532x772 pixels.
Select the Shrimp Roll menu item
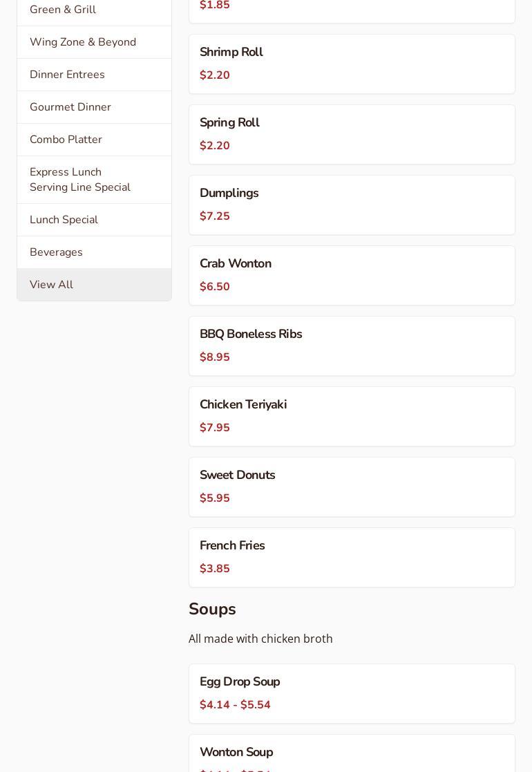pos(352,64)
